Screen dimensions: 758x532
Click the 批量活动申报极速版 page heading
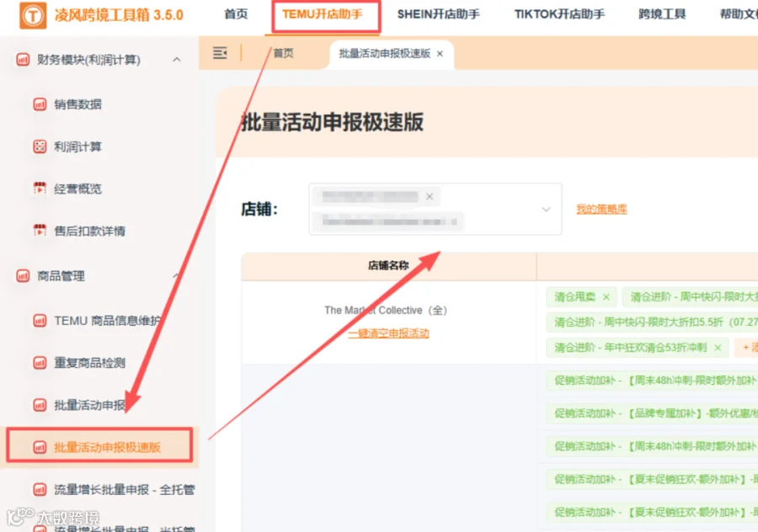coord(332,122)
